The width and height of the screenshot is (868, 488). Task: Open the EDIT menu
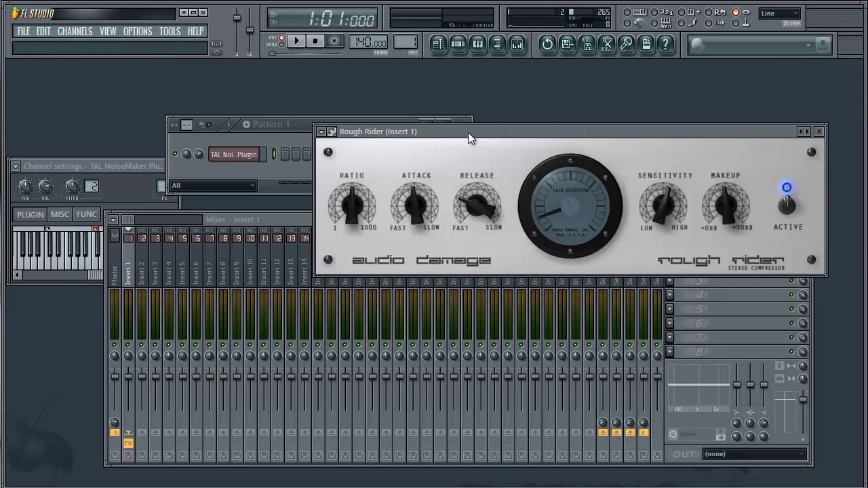coord(43,31)
